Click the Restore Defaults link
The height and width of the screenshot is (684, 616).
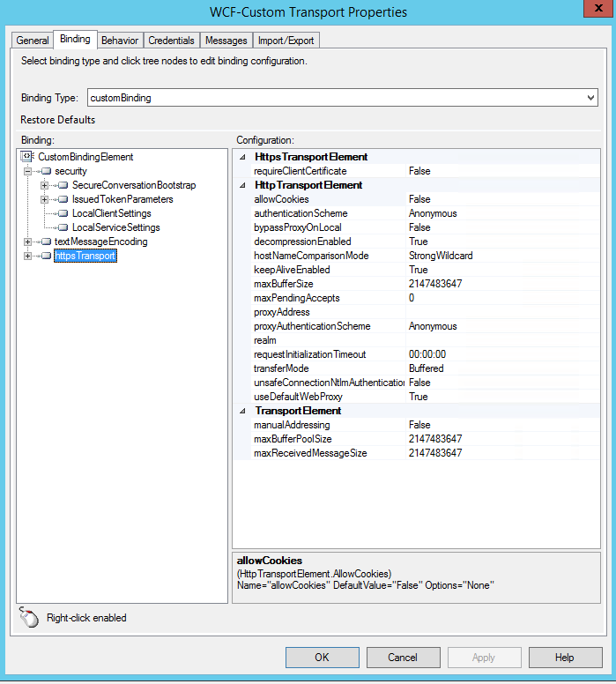click(57, 120)
